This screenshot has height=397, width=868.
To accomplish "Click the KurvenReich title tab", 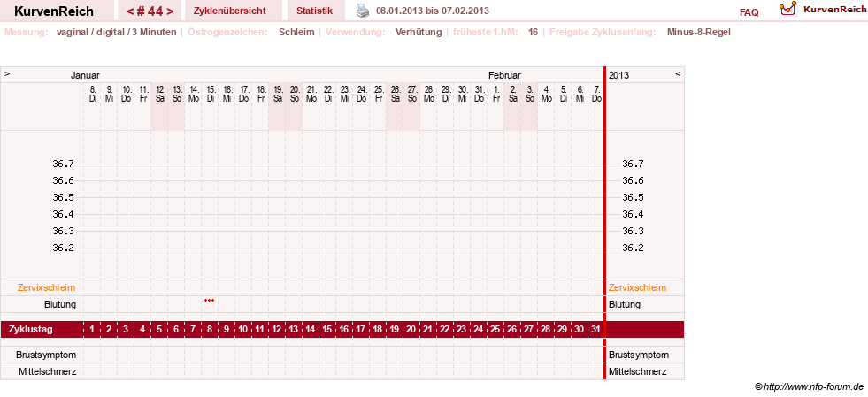I will pyautogui.click(x=54, y=11).
